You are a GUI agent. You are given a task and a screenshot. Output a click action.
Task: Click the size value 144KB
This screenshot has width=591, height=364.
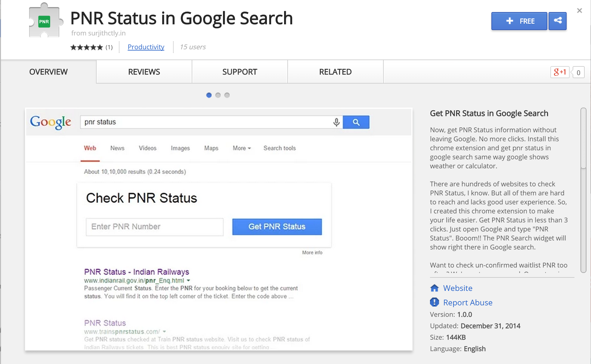point(456,337)
